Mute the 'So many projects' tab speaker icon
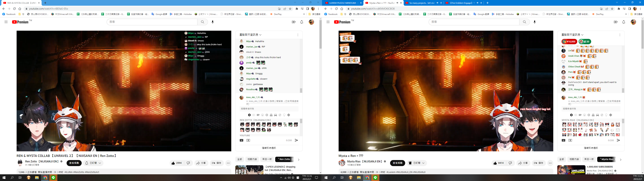The height and width of the screenshot is (181, 644). pyautogui.click(x=437, y=3)
